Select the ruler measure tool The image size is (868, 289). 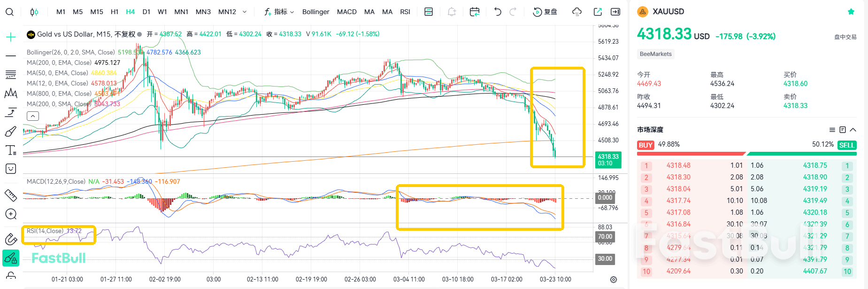coord(11,195)
